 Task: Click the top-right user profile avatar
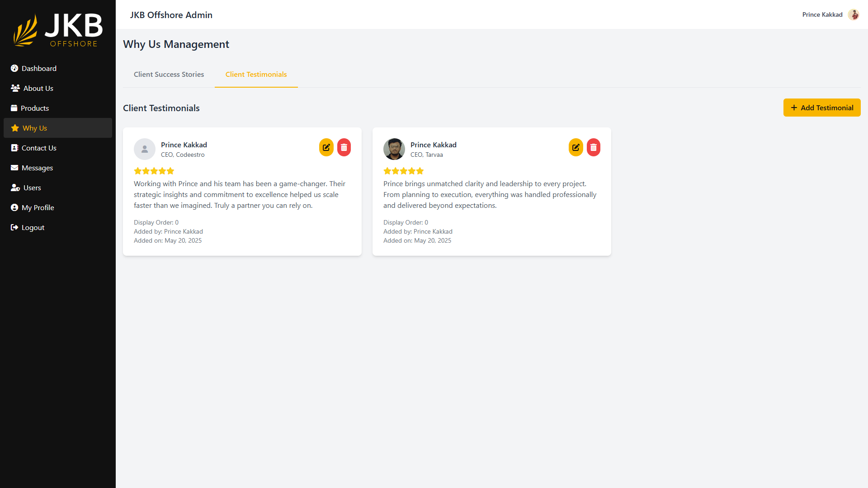click(x=853, y=14)
